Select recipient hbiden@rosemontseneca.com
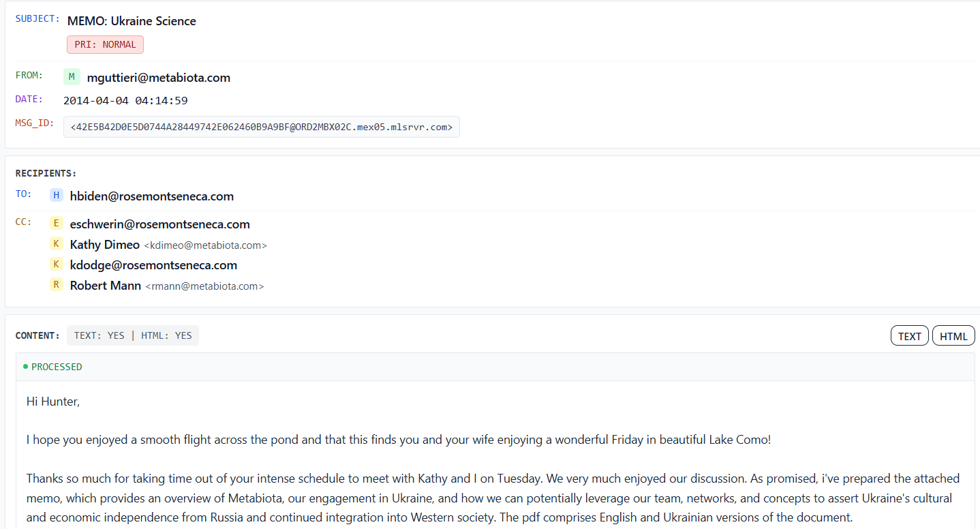This screenshot has width=980, height=529. pos(152,196)
